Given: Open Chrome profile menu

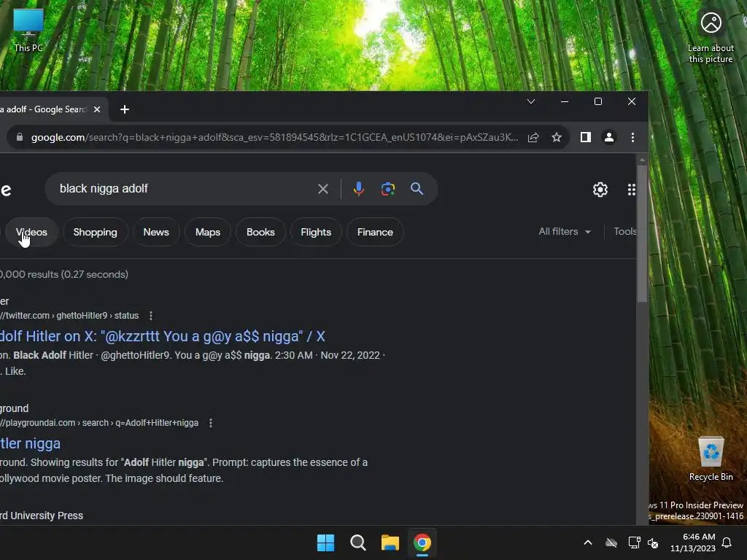Looking at the screenshot, I should 609,138.
